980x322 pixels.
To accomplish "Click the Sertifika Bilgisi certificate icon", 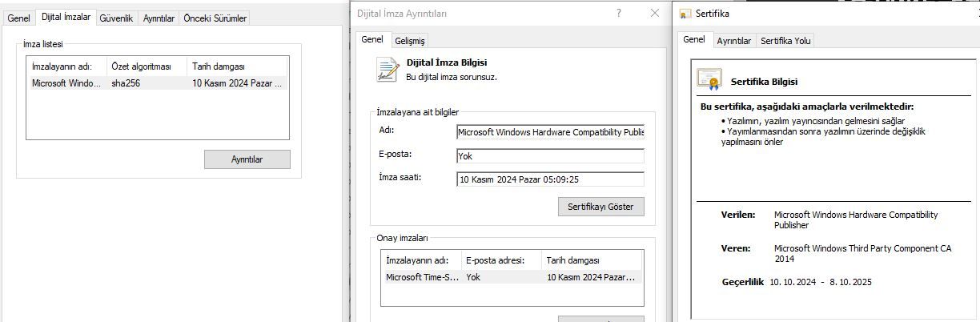I will [709, 78].
